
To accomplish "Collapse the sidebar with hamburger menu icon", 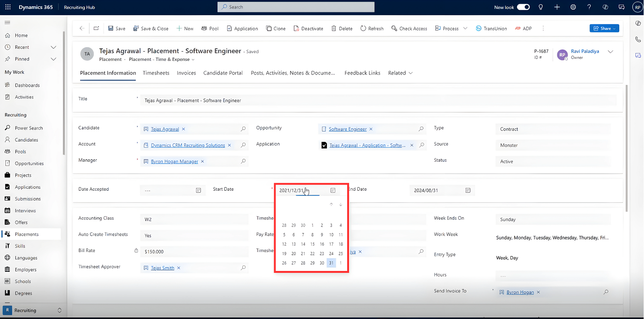I will [x=7, y=22].
